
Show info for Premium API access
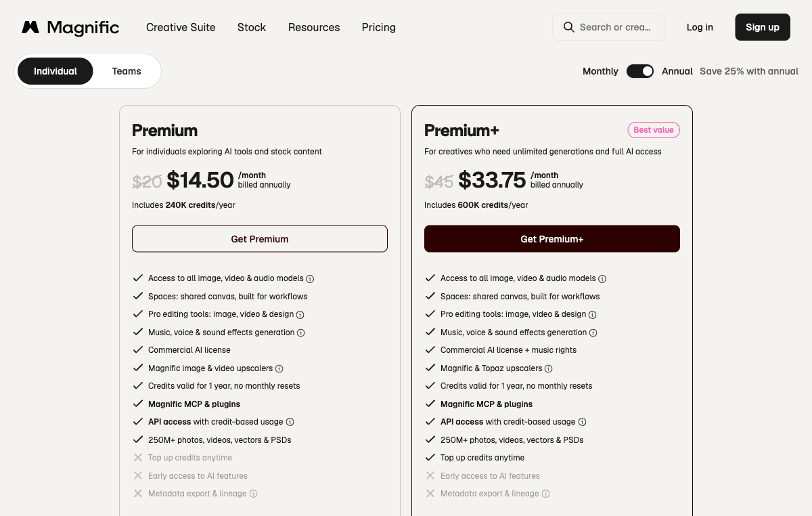click(290, 422)
